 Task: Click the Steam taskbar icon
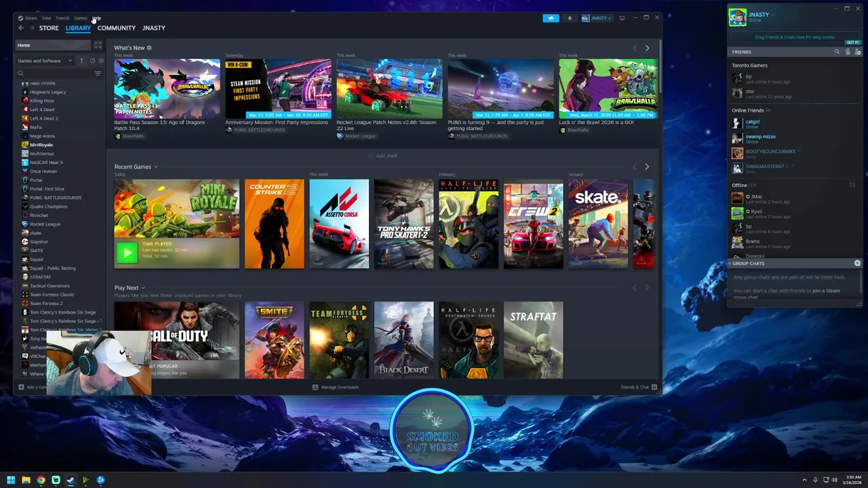click(x=71, y=480)
